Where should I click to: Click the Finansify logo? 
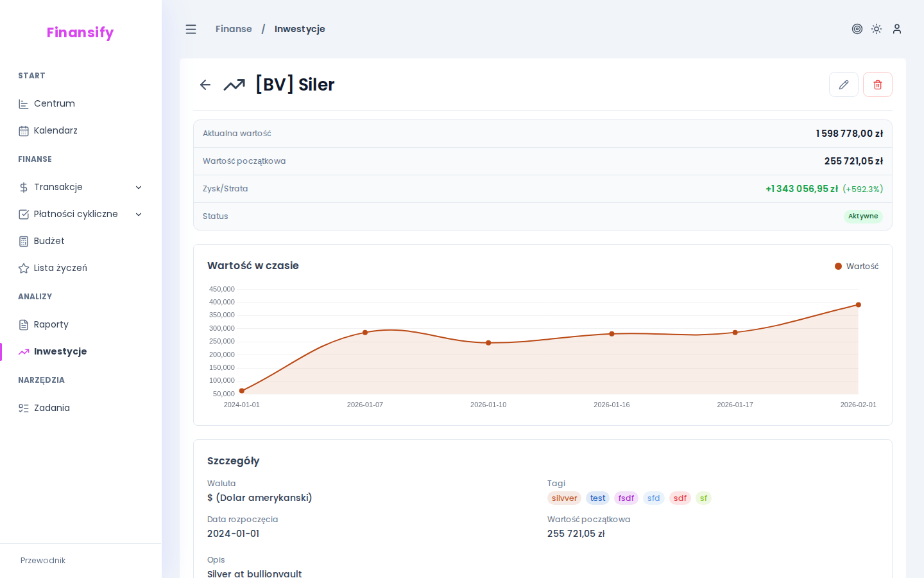click(x=80, y=33)
